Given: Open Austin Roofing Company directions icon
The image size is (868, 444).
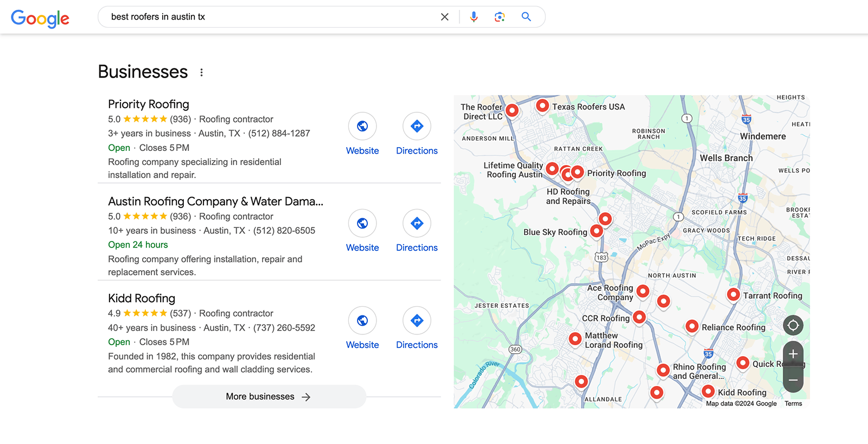Looking at the screenshot, I should tap(417, 223).
